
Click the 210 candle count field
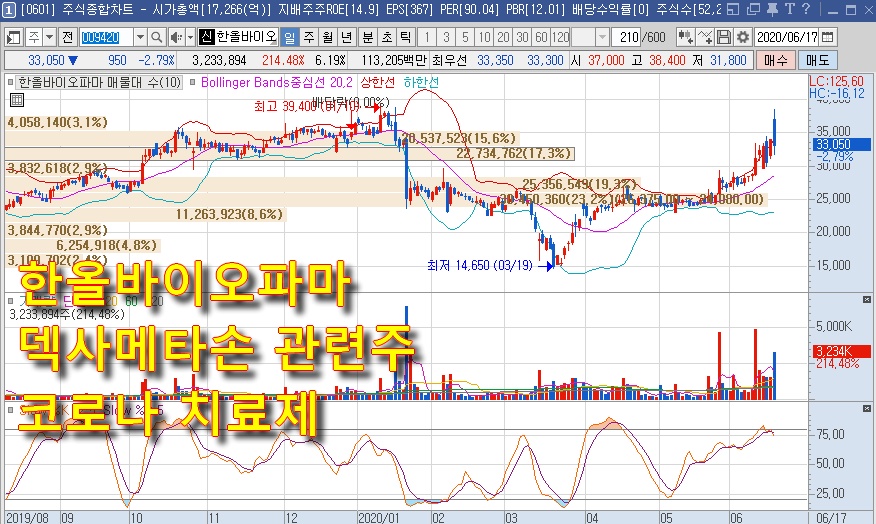click(626, 37)
